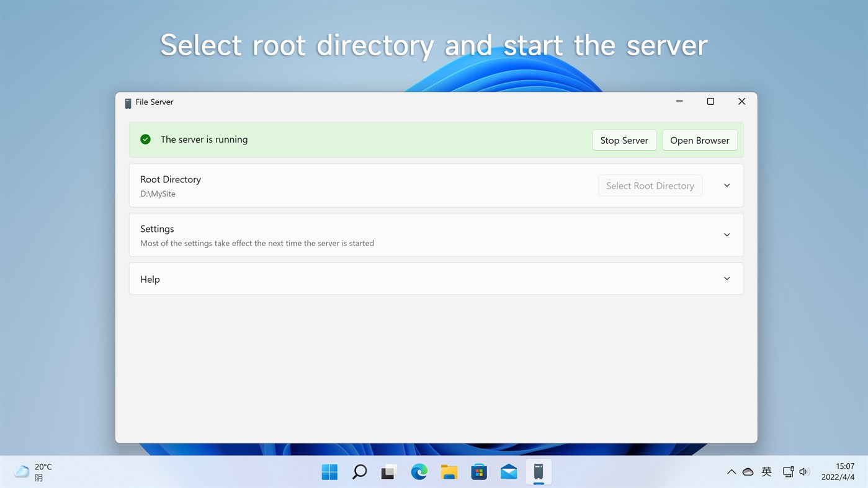Click the Select Root Directory button

point(650,185)
